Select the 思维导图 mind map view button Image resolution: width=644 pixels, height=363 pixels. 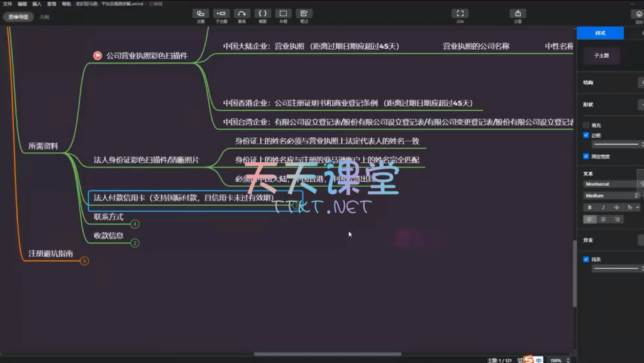click(18, 17)
